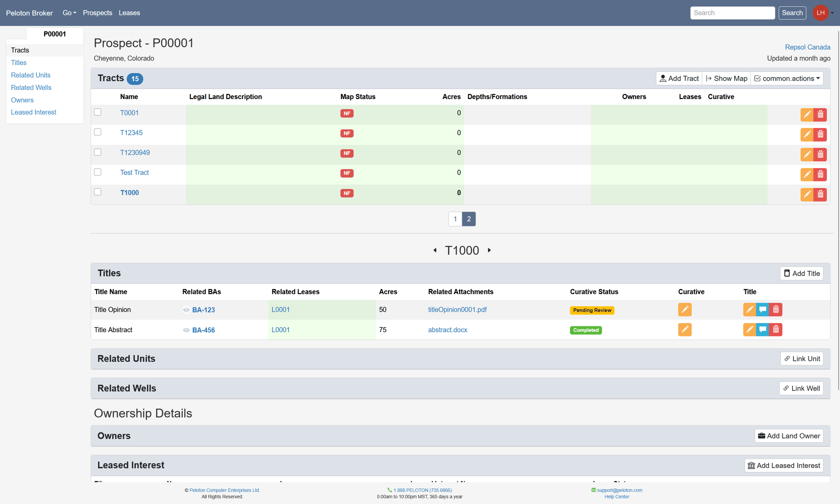The image size is (840, 504).
Task: Select the T1230949 tract checkbox
Action: tap(98, 152)
